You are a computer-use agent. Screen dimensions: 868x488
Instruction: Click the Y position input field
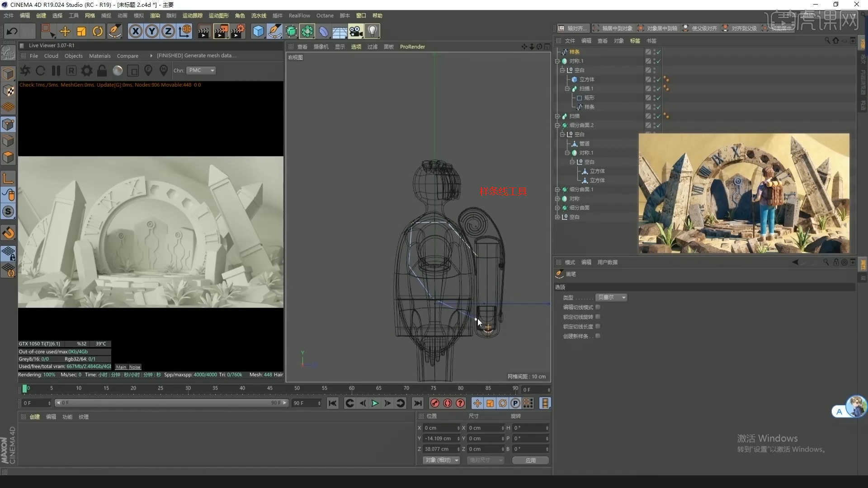click(x=439, y=438)
